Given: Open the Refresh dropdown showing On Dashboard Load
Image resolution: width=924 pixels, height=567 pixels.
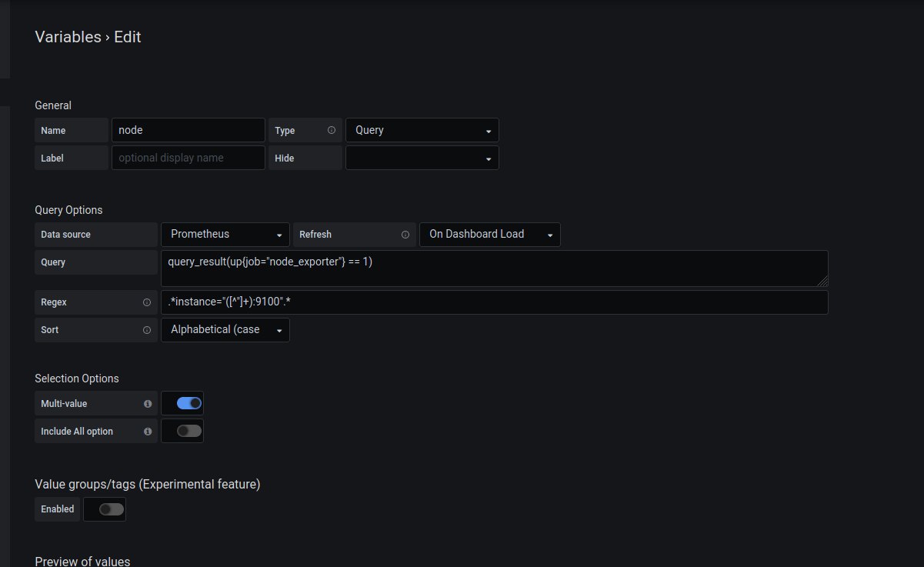Looking at the screenshot, I should (490, 234).
